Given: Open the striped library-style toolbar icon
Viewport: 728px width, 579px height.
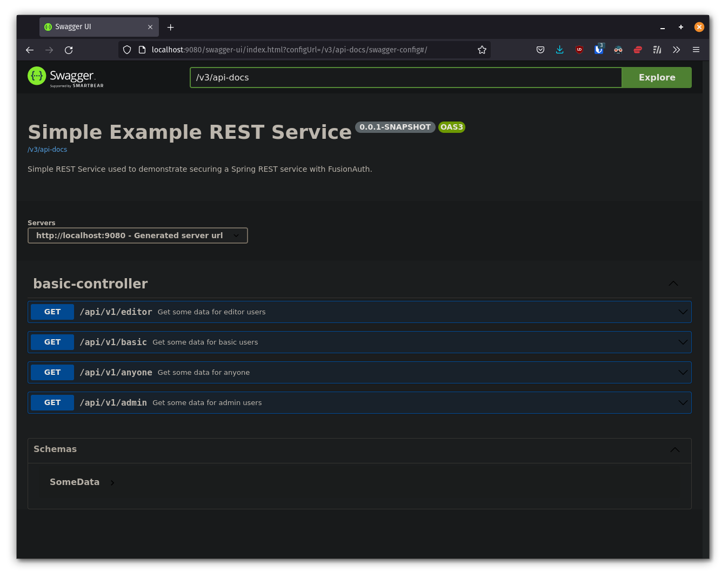Looking at the screenshot, I should (657, 50).
